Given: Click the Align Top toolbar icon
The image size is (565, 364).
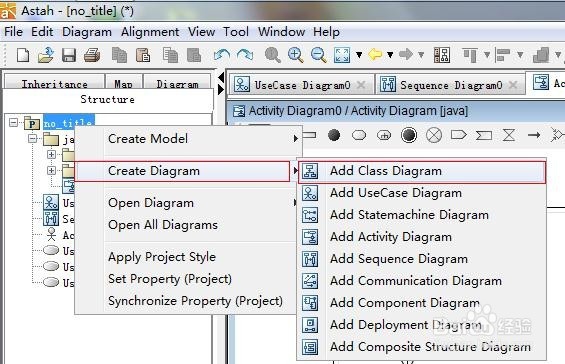Looking at the screenshot, I should (470, 55).
